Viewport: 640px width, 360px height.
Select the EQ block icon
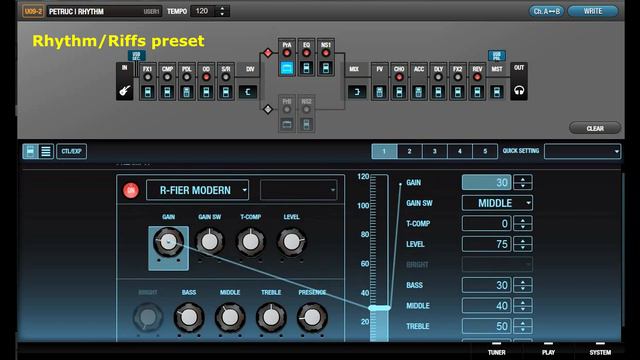point(306,68)
